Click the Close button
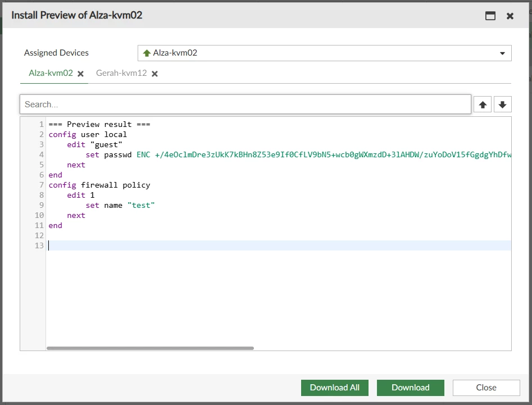This screenshot has width=532, height=405. click(486, 388)
